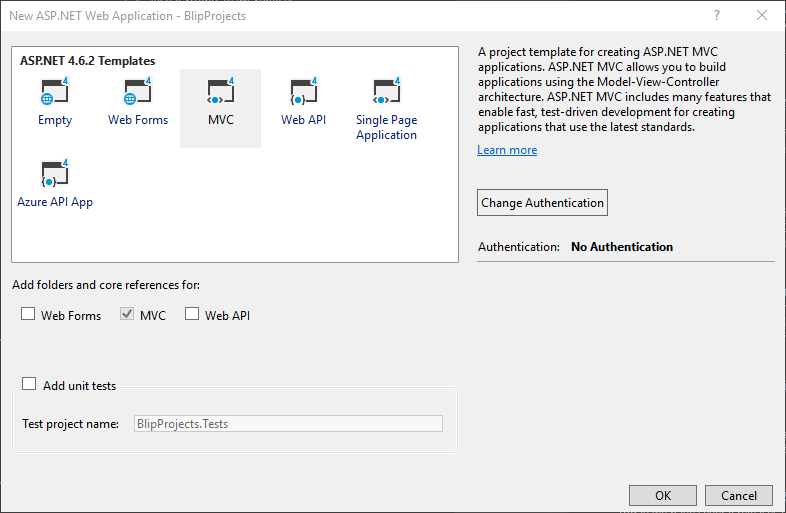Open the Learn more link

click(x=507, y=150)
